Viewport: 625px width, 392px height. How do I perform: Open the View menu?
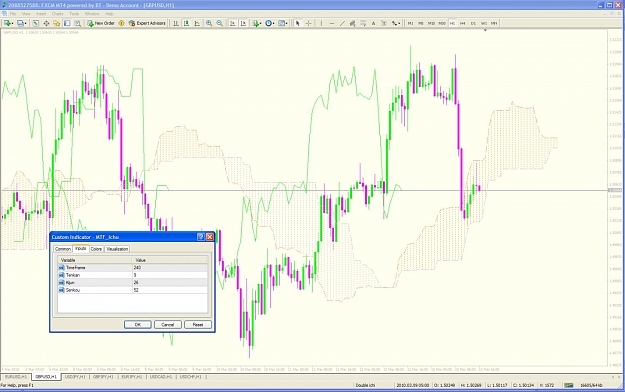tap(26, 14)
